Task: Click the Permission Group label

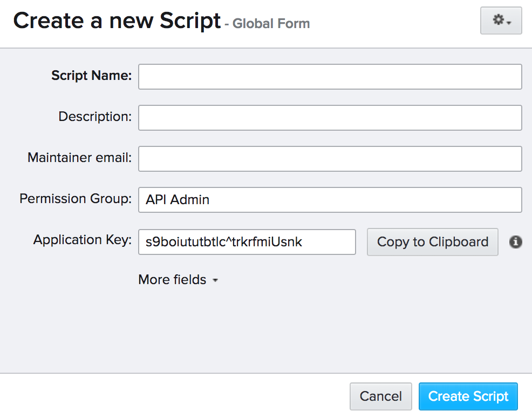Action: [x=76, y=199]
